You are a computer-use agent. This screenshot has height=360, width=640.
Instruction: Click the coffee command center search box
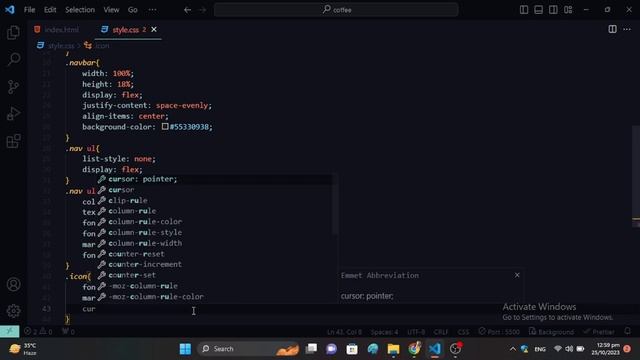coord(336,10)
